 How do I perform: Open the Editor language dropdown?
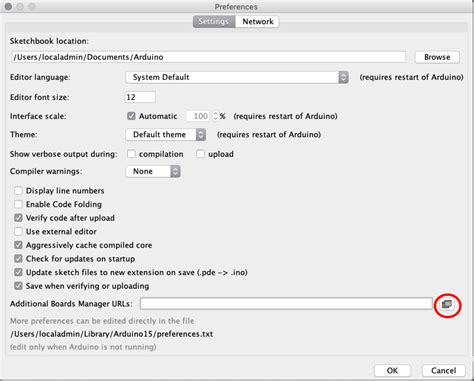click(x=237, y=77)
